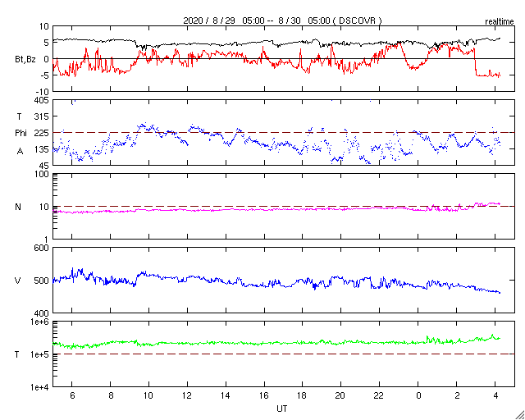525x420 pixels.
Task: Click the '45' tick value on Phi panel
Action: tap(43, 166)
